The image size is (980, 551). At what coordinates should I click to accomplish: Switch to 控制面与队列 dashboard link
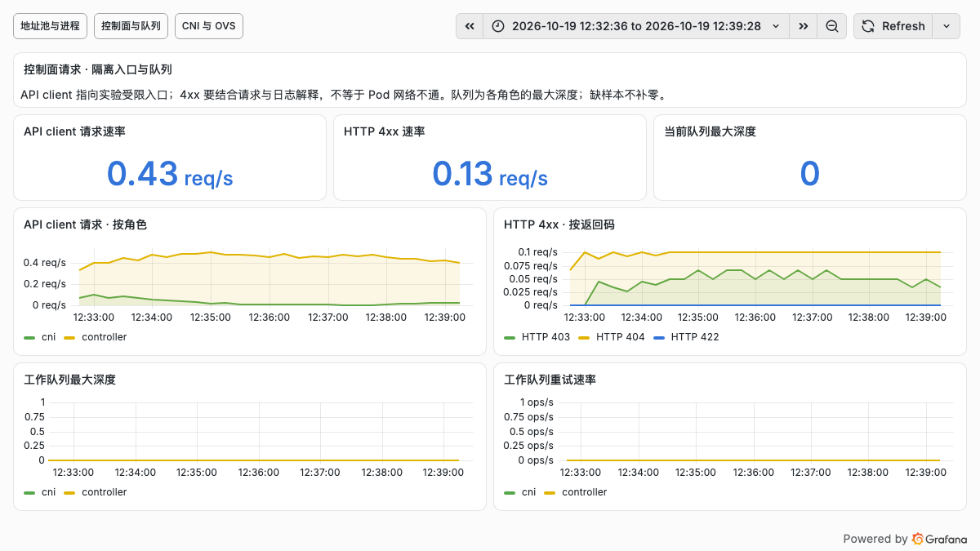[x=131, y=26]
